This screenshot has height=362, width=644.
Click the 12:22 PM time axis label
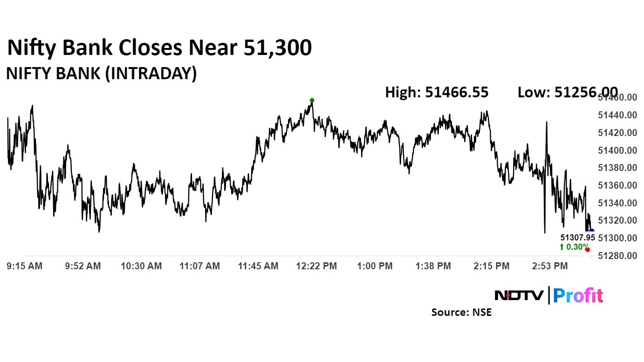(317, 266)
